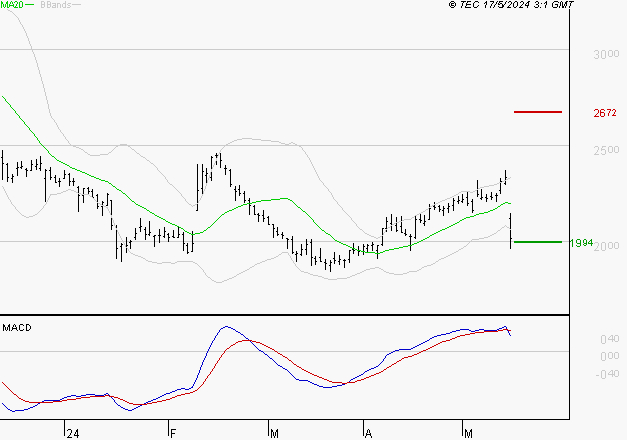
Task: Click the 3000 price axis label
Action: pyautogui.click(x=606, y=54)
